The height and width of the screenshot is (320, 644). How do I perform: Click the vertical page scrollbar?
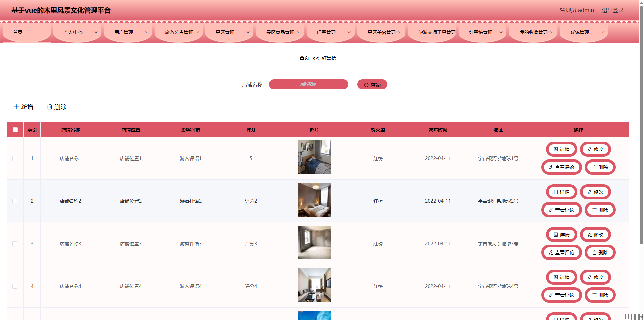click(x=641, y=134)
